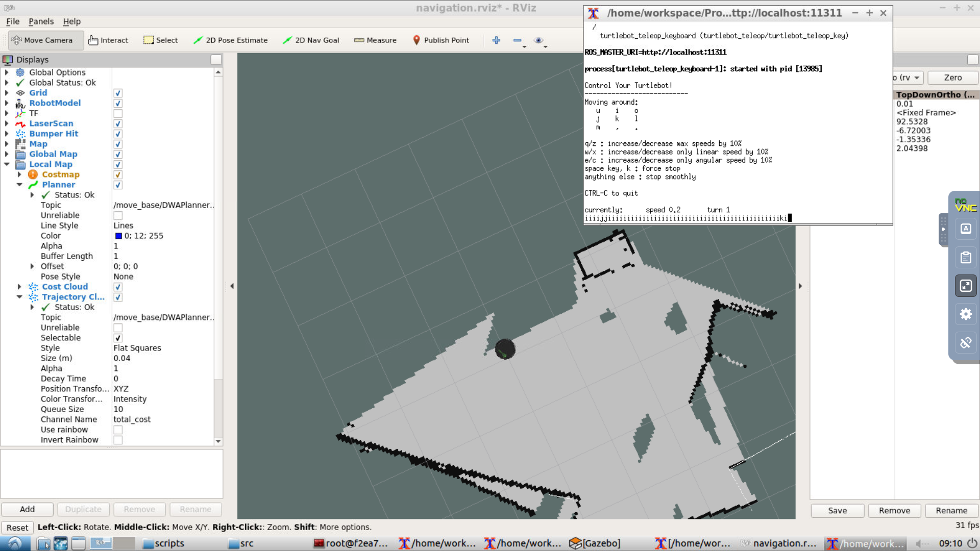Expand the Cost Cloud display entry
Image resolution: width=980 pixels, height=551 pixels.
pyautogui.click(x=19, y=287)
